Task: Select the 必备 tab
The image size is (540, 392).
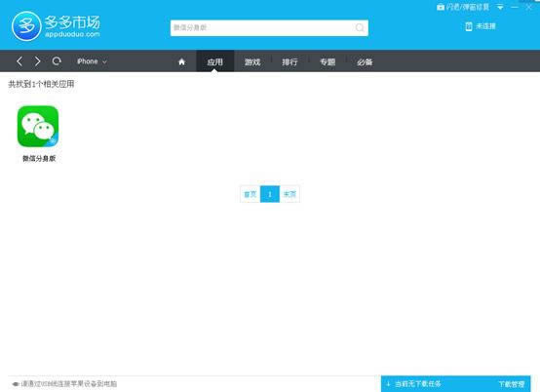Action: tap(365, 61)
